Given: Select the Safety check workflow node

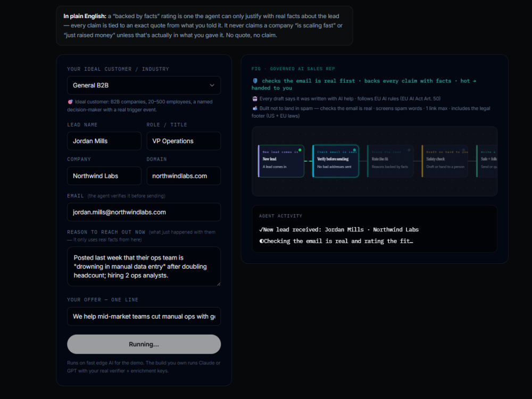Looking at the screenshot, I should coord(445,161).
